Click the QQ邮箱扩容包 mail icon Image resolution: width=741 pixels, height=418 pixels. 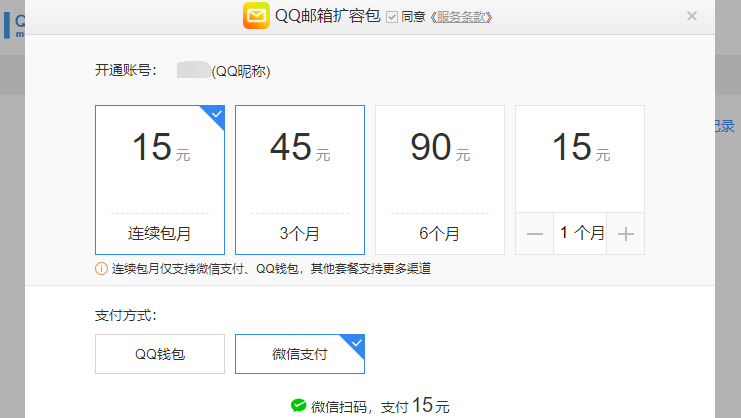point(256,16)
